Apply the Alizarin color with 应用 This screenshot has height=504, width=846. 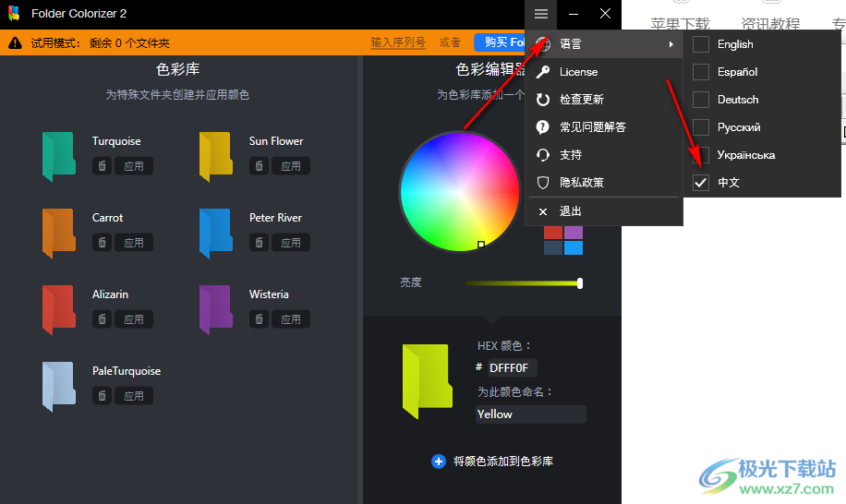(134, 319)
